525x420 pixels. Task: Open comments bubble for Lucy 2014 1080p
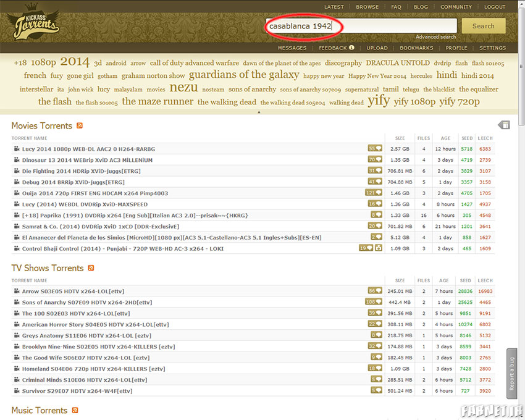click(x=375, y=149)
